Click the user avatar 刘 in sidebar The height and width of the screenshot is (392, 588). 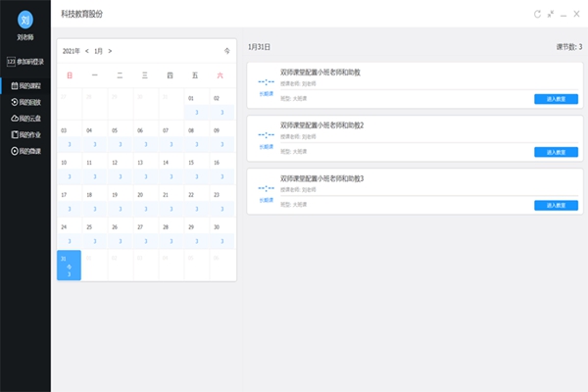25,19
